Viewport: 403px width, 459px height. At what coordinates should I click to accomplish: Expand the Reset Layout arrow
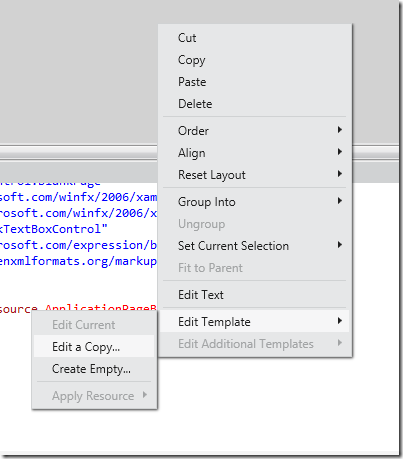click(340, 174)
